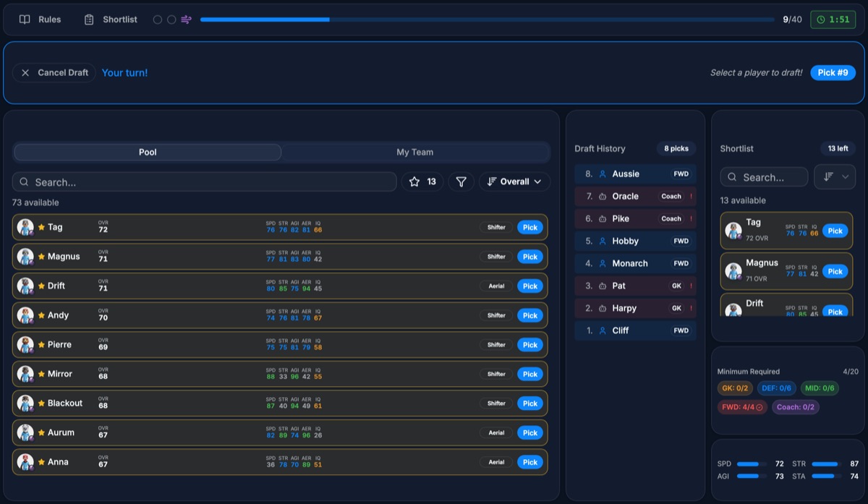Click the GK: 0/2 requirement badge
868x504 pixels.
(735, 388)
